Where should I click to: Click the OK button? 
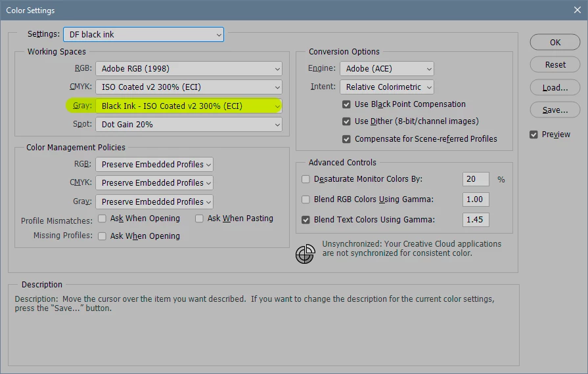click(555, 42)
